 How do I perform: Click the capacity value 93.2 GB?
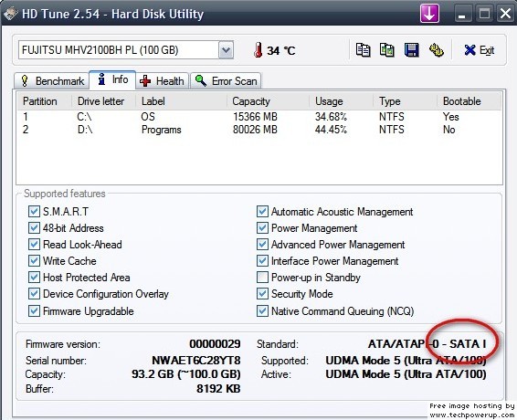pos(186,374)
